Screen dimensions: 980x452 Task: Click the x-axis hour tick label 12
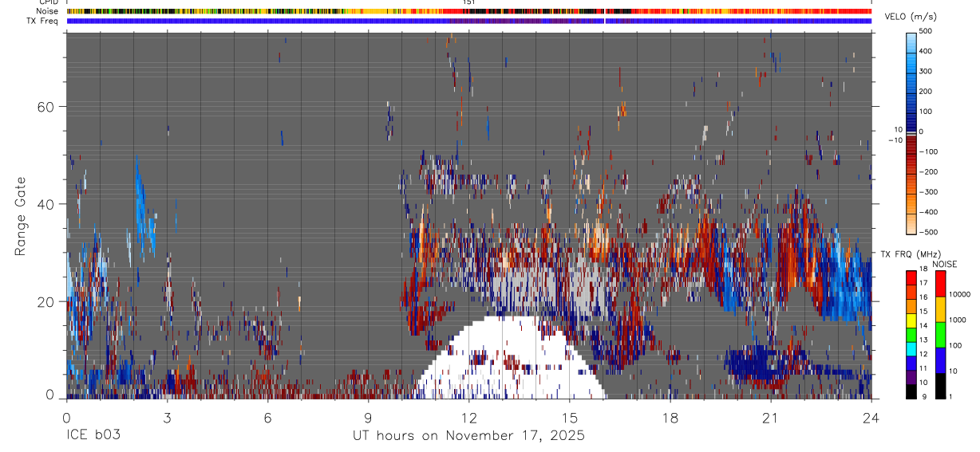[469, 417]
